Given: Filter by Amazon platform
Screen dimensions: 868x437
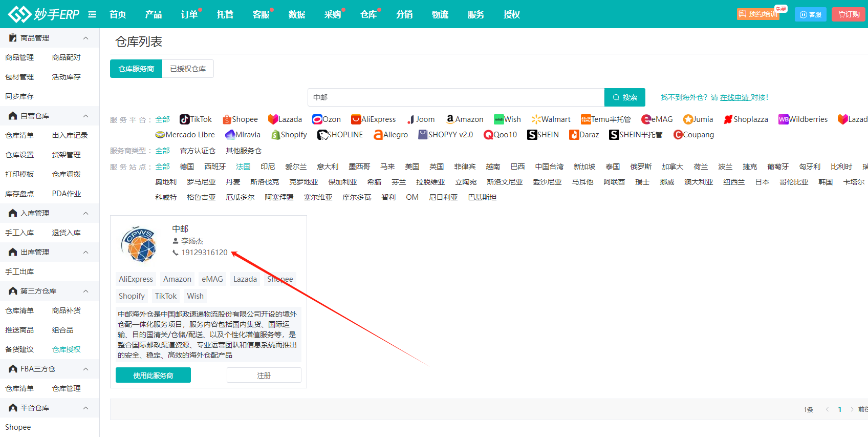Looking at the screenshot, I should coord(464,119).
